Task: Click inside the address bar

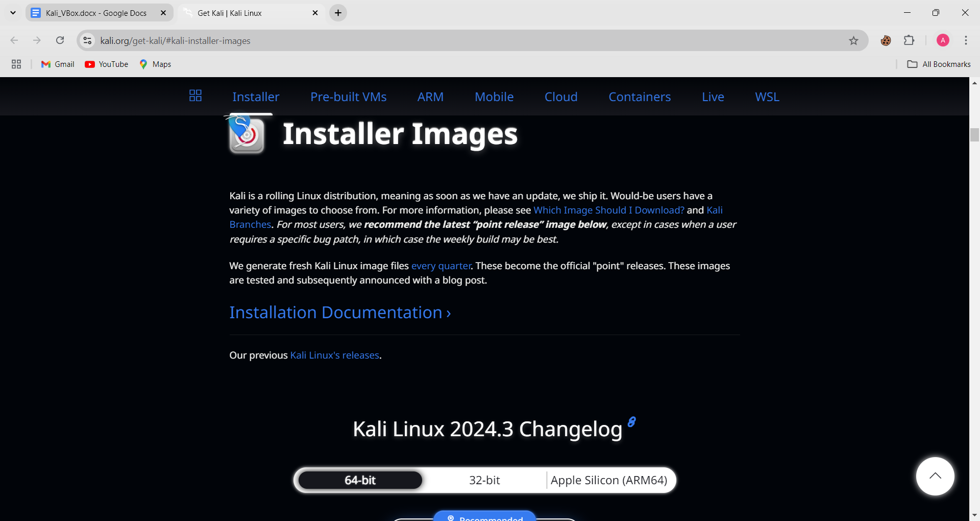Action: pyautogui.click(x=357, y=40)
